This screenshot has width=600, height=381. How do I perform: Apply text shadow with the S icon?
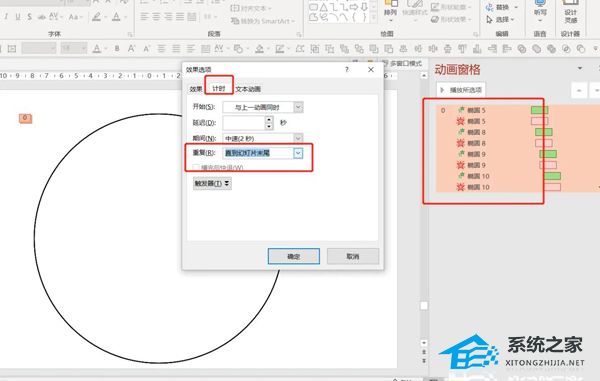point(29,17)
